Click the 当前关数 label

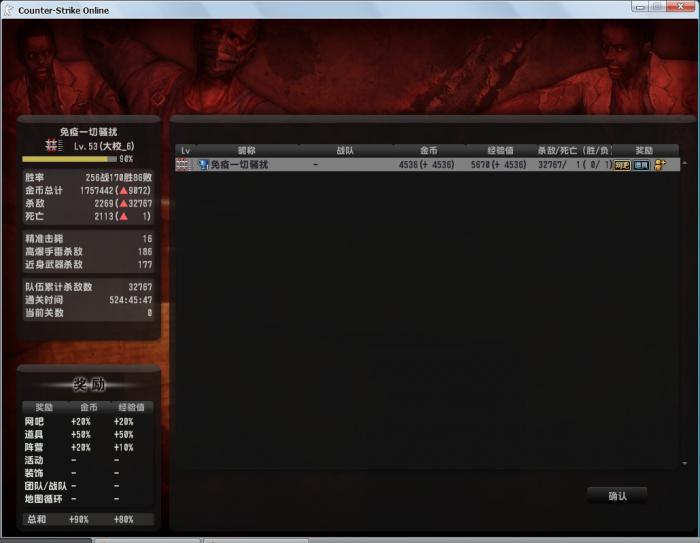44,313
